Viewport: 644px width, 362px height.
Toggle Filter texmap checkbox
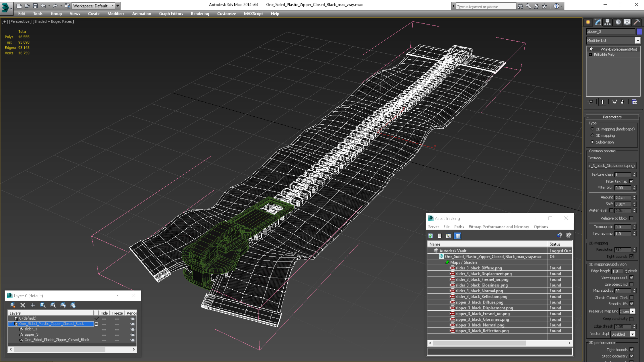point(631,181)
